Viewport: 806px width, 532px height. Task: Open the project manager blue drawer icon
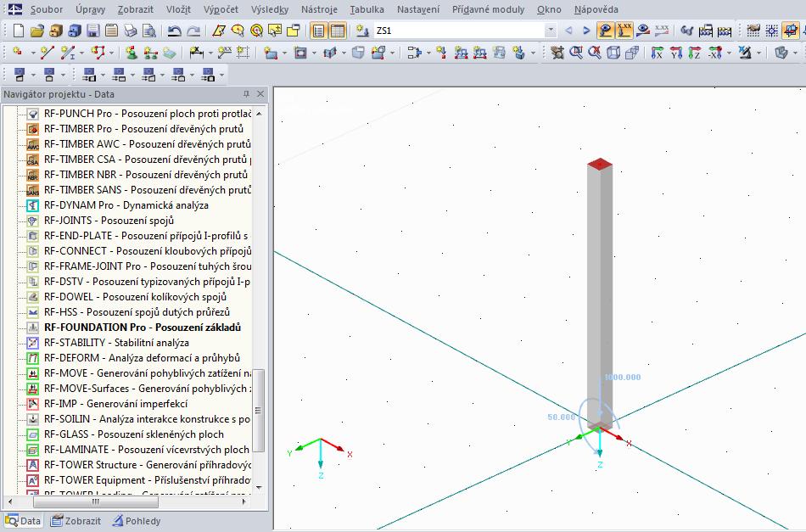click(x=75, y=31)
